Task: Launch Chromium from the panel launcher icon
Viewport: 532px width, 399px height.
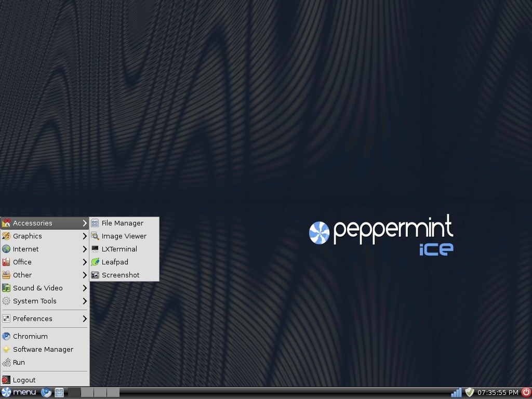Action: pyautogui.click(x=46, y=393)
